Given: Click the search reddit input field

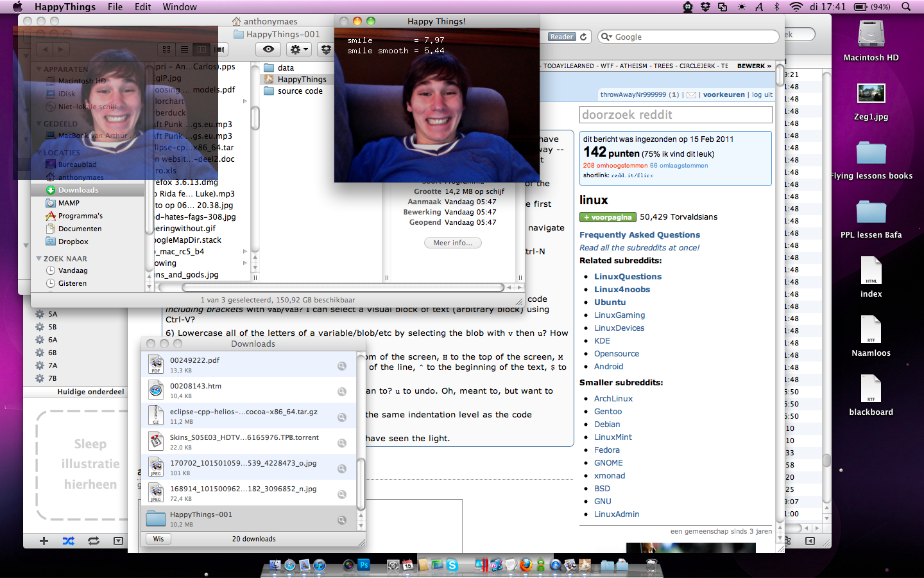Looking at the screenshot, I should click(x=675, y=114).
